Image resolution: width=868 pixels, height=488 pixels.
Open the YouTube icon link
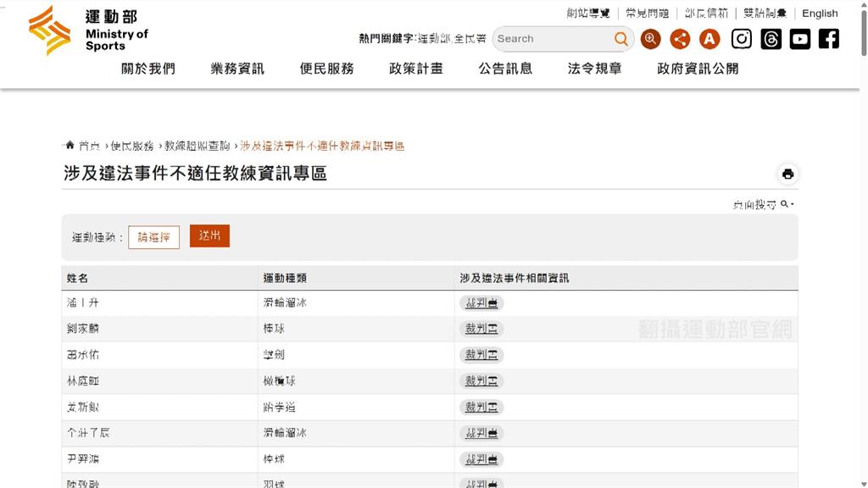(800, 39)
